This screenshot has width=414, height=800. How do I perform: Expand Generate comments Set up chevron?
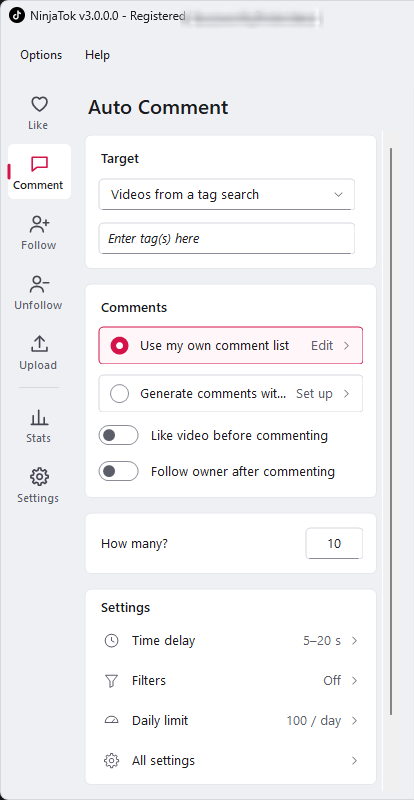coord(347,393)
